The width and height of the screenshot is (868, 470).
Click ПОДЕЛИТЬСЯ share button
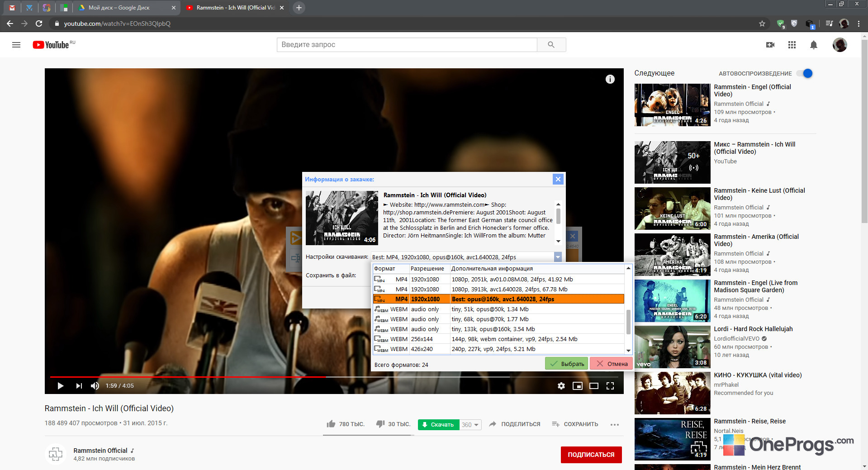click(x=515, y=424)
